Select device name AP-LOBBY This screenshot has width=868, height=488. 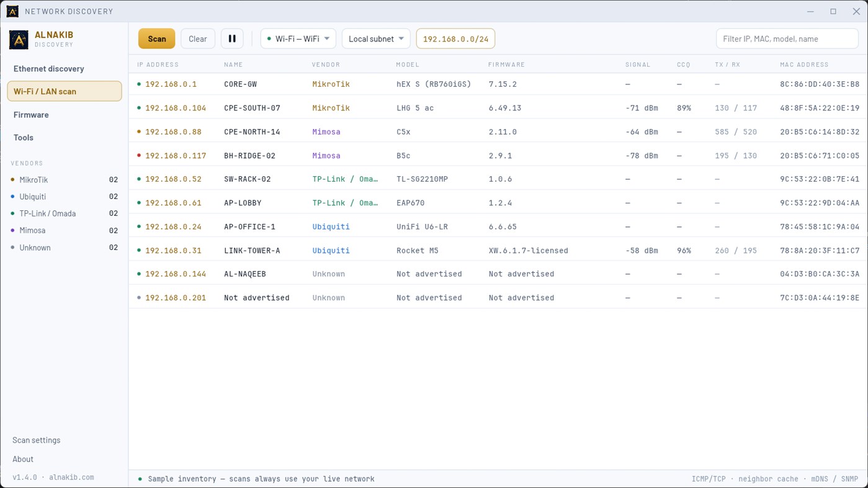[x=243, y=203]
